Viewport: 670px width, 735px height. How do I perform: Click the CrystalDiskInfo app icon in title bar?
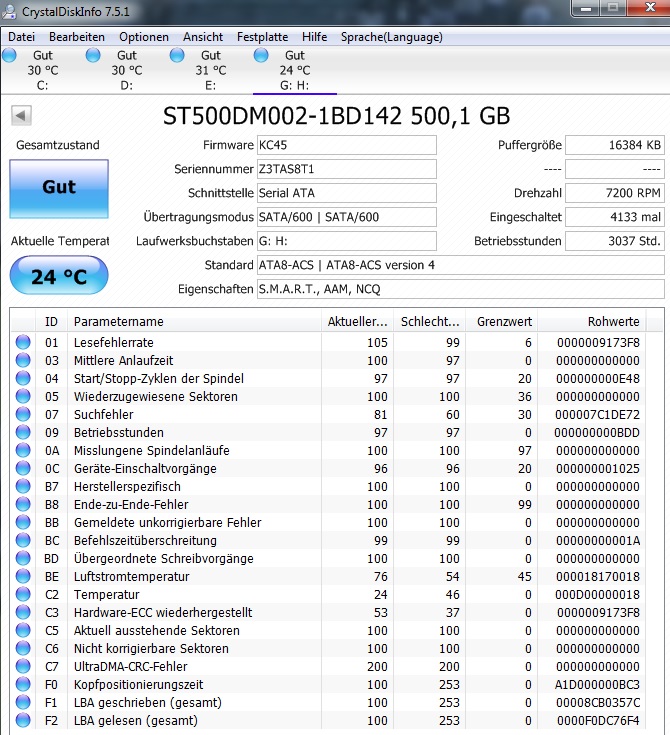(9, 11)
